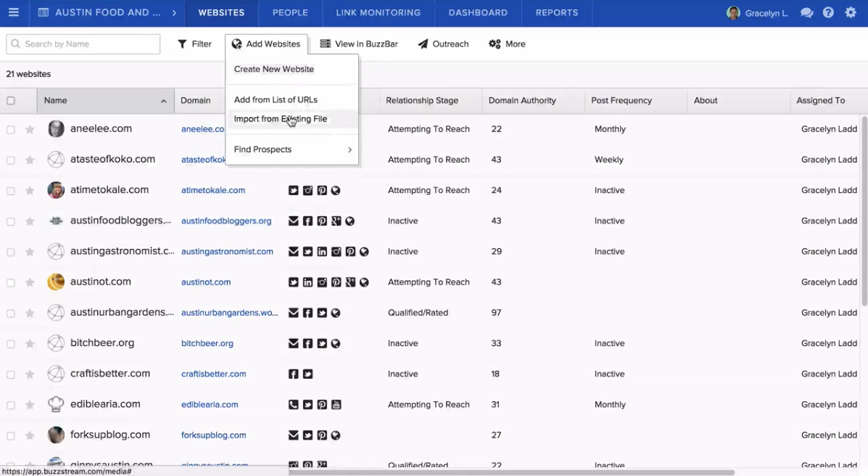Click the LinkedIn icon for austingastronomist.com

click(322, 252)
